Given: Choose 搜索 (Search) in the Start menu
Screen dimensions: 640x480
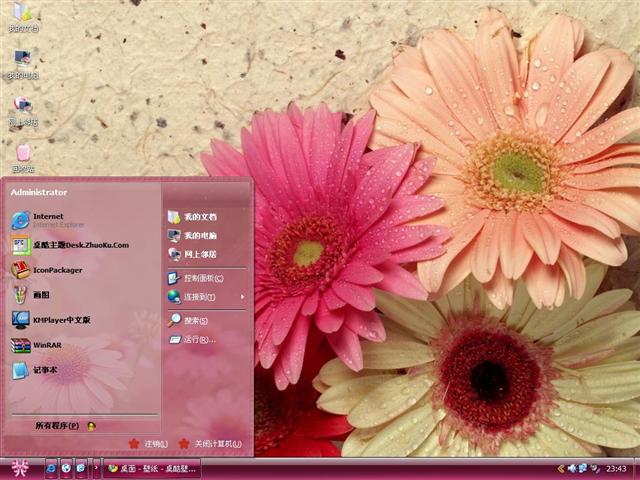Looking at the screenshot, I should pos(194,321).
